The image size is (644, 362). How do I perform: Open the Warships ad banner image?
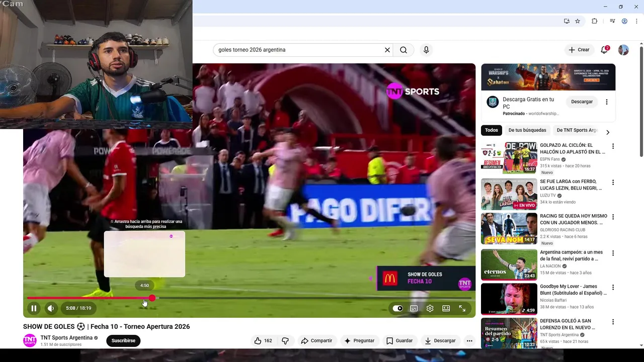point(548,77)
